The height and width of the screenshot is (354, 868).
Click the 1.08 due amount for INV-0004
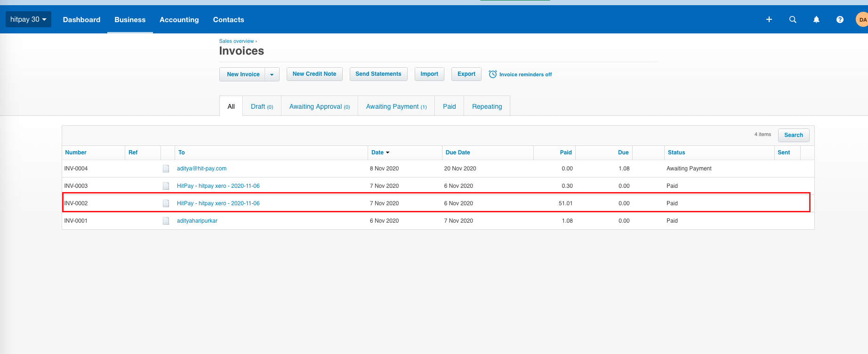[x=624, y=169]
